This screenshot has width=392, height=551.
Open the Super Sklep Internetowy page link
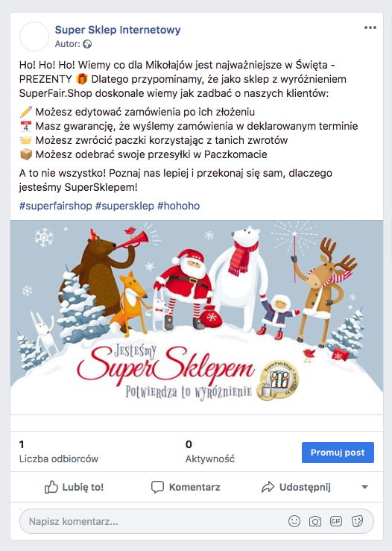click(118, 30)
